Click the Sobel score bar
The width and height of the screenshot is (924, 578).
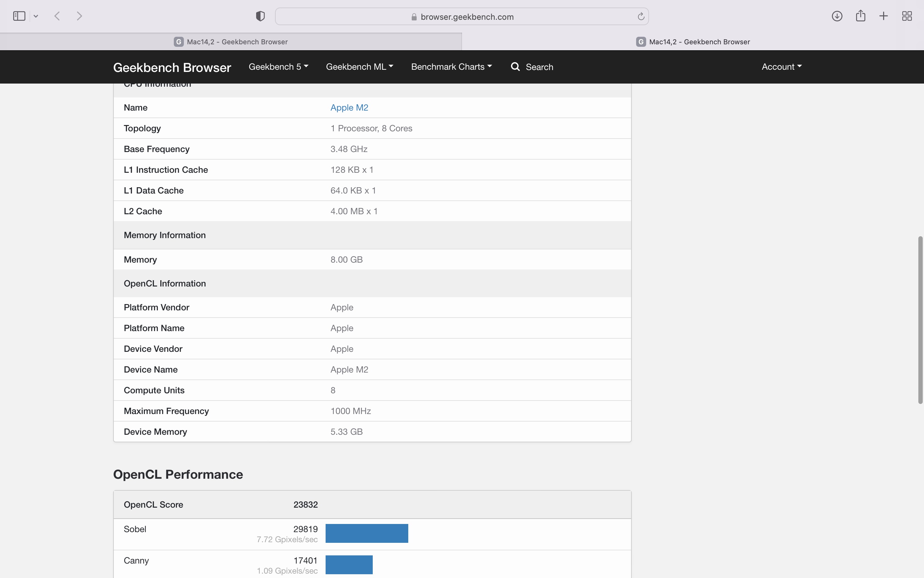pyautogui.click(x=367, y=533)
